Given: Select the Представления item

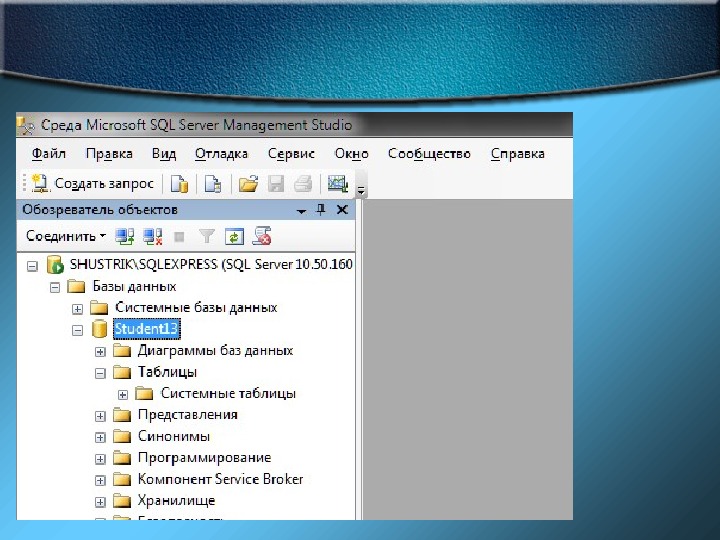Looking at the screenshot, I should (187, 415).
